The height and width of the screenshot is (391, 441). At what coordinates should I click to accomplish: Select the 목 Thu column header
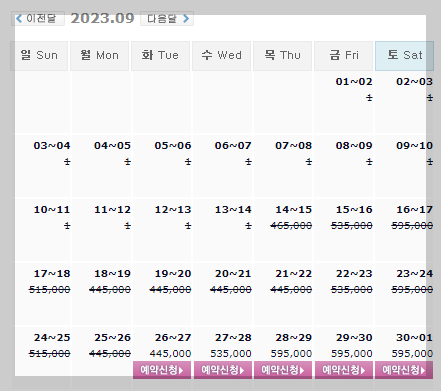pos(282,56)
